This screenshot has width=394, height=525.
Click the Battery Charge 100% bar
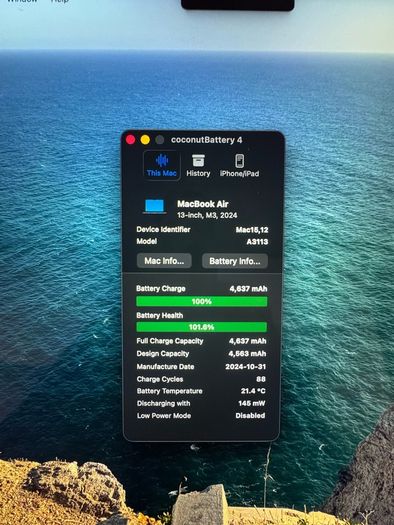(x=202, y=301)
